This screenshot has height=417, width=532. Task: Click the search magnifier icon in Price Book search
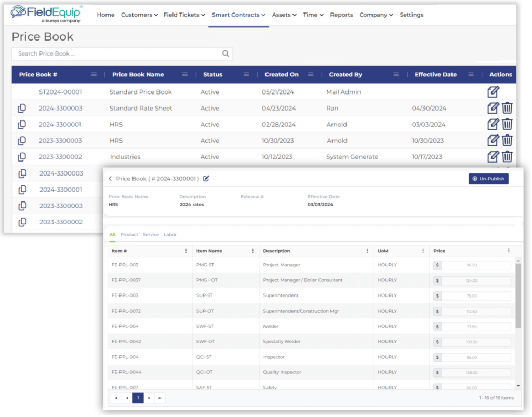click(225, 53)
